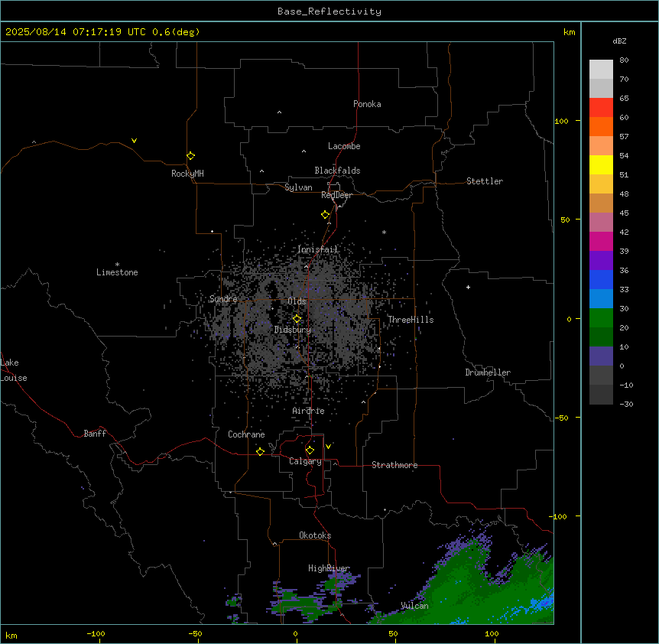Click the white plus marker north of Drumheller
The width and height of the screenshot is (659, 644).
468,287
